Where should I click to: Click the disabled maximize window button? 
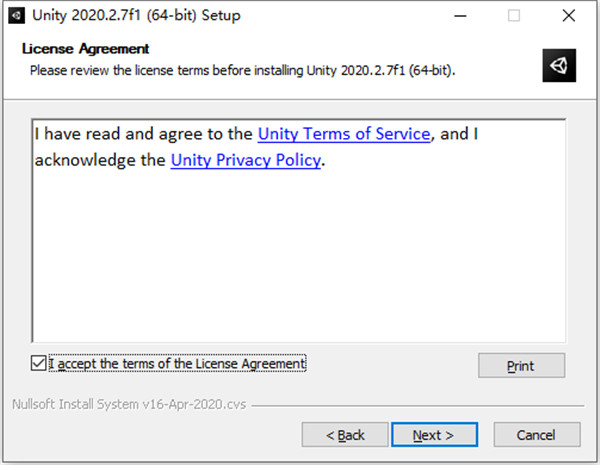tap(514, 16)
